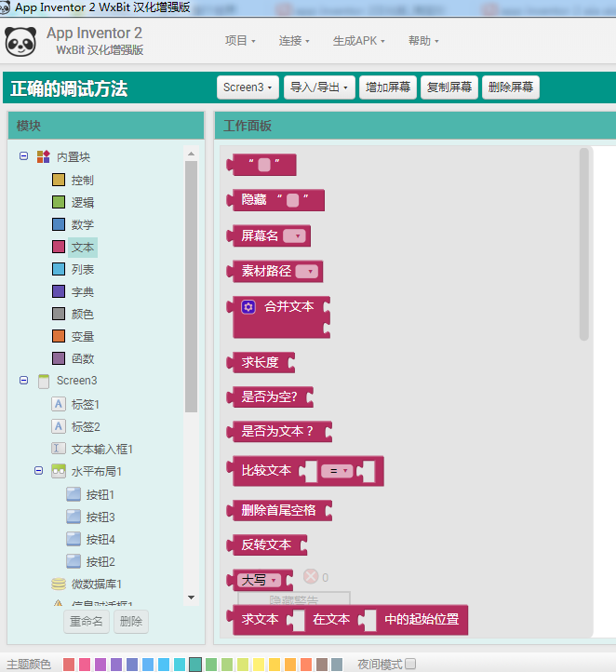Screen dimensions: 616x672
Task: Collapse the 内置块 tree node
Action: click(24, 156)
